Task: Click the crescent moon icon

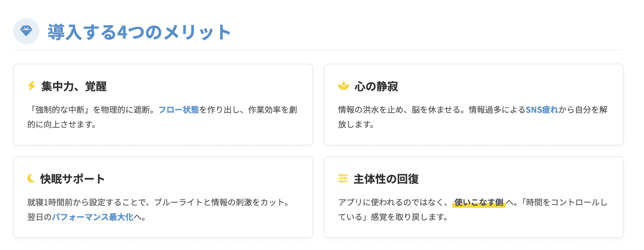Action: [31, 178]
